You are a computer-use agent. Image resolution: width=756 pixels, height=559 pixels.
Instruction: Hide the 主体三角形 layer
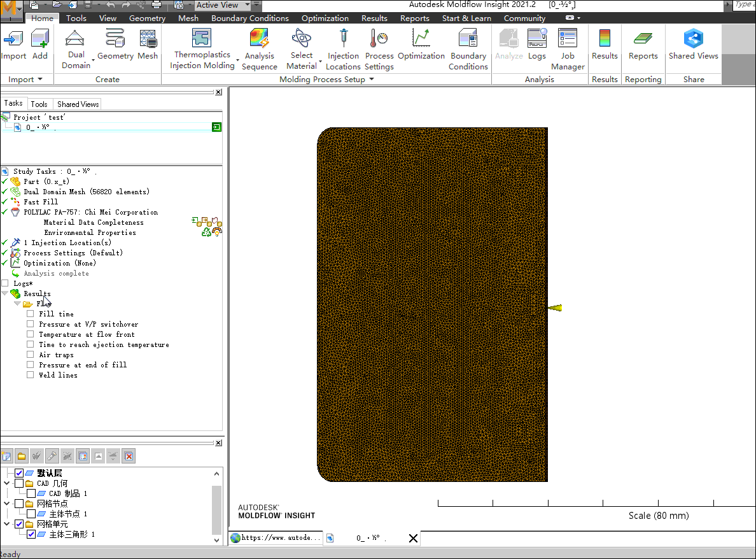click(31, 534)
